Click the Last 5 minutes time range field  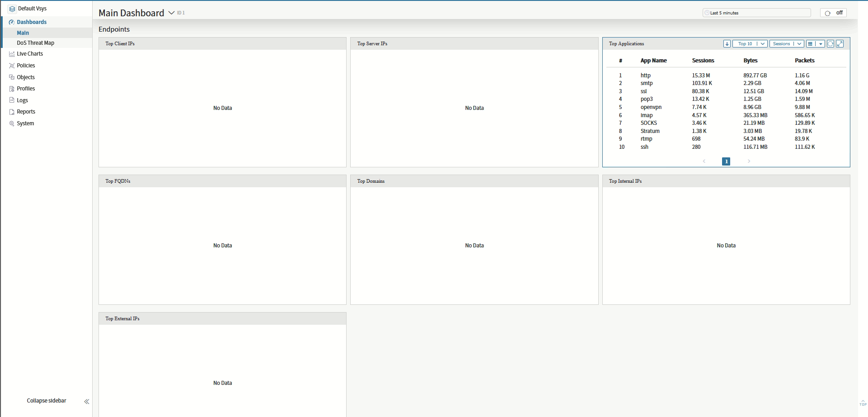757,13
